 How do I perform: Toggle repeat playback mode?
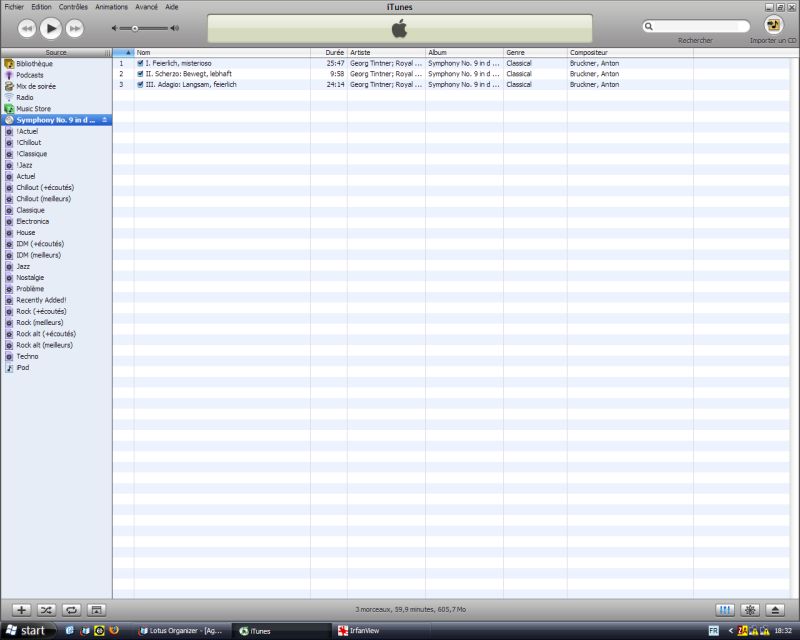(x=71, y=609)
